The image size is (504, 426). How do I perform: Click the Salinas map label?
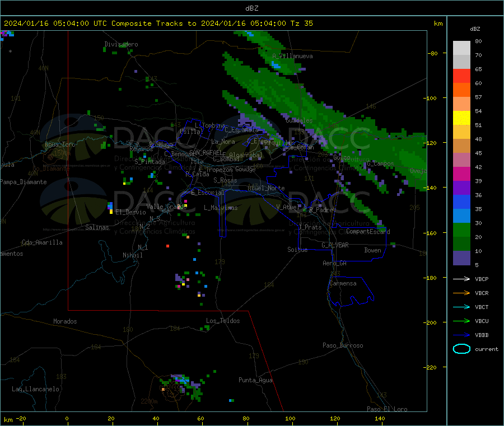97,227
